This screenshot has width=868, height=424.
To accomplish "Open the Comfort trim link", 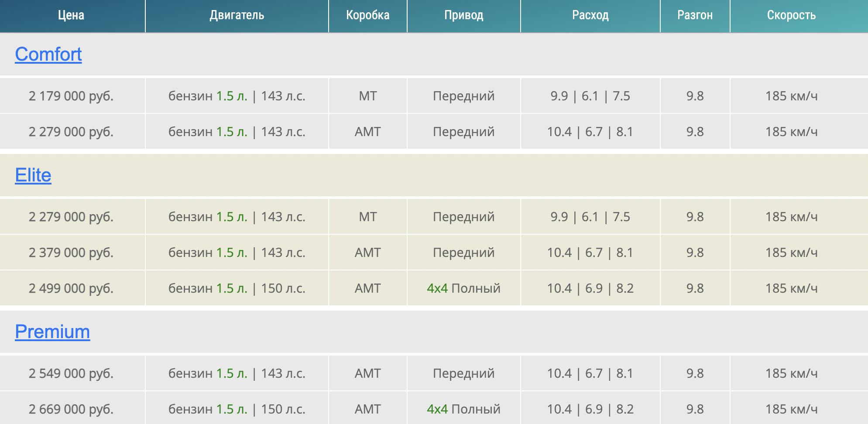I will click(48, 55).
